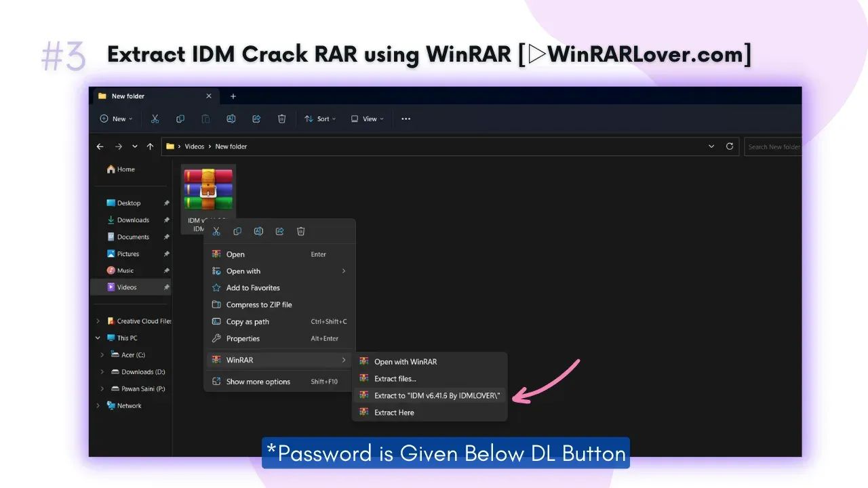Screen dimensions: 868x488
Task: Choose Open from the context menu
Action: (279, 254)
